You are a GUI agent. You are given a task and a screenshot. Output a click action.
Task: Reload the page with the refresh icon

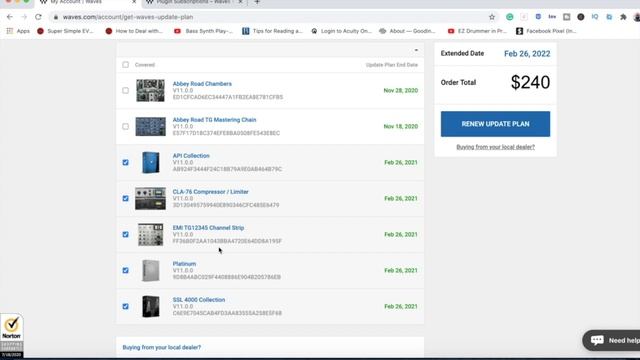click(x=38, y=17)
